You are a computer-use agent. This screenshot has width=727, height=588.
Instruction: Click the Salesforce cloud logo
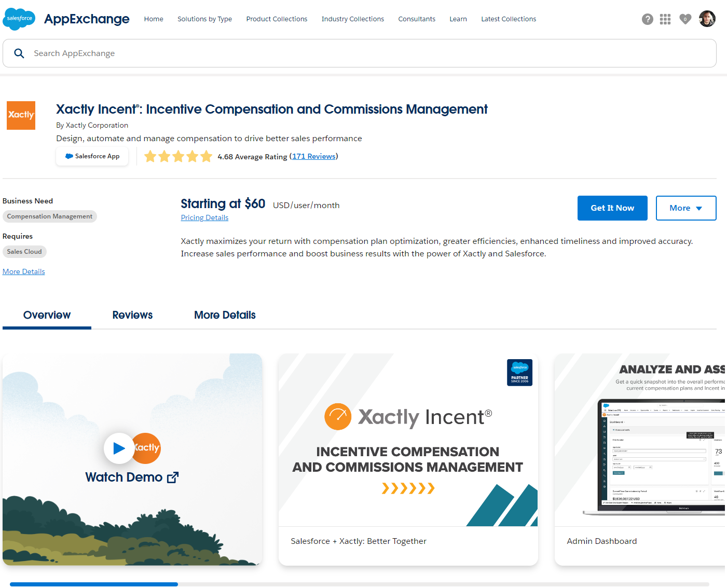pos(19,19)
